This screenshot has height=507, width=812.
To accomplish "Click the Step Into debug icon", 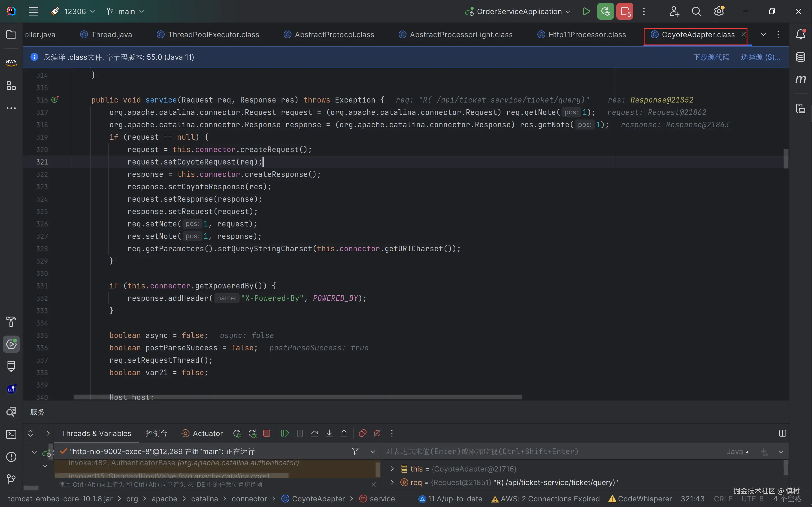I will [x=329, y=433].
